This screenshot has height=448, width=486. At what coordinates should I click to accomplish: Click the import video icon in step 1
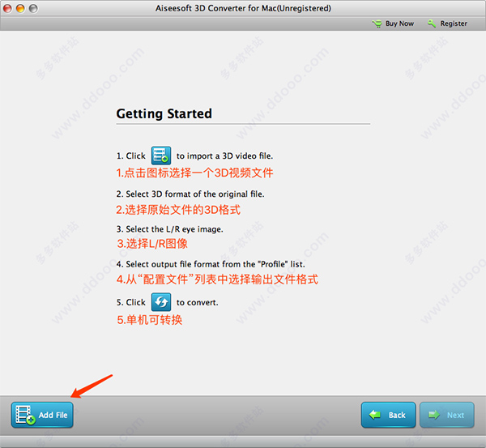pyautogui.click(x=161, y=156)
